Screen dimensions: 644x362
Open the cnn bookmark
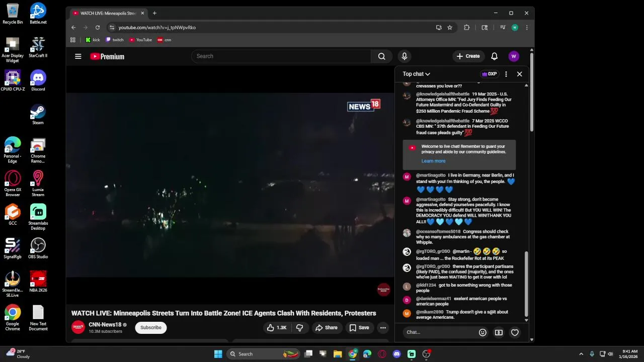coord(165,40)
